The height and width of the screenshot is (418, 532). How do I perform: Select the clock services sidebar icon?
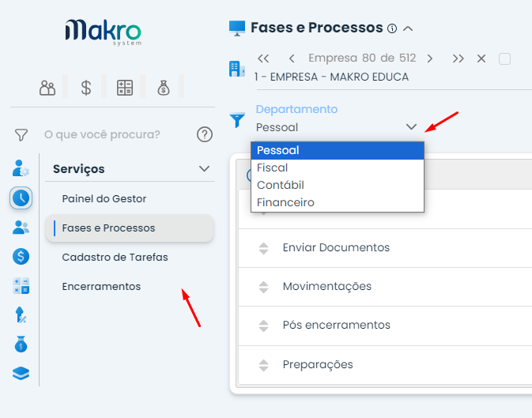pyautogui.click(x=21, y=198)
